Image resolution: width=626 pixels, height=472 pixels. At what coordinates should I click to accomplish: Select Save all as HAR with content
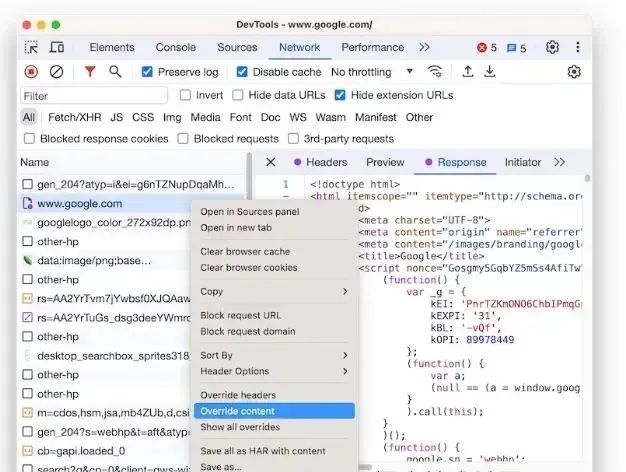[274, 451]
